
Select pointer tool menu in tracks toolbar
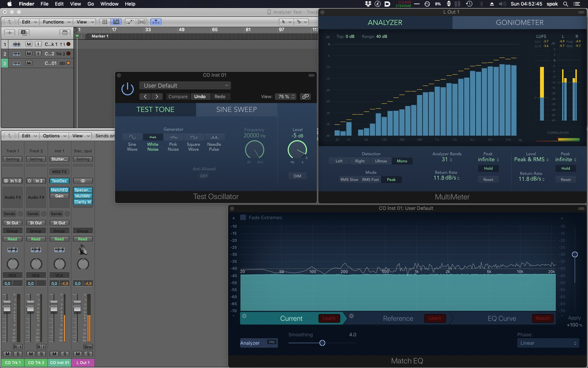tap(286, 22)
